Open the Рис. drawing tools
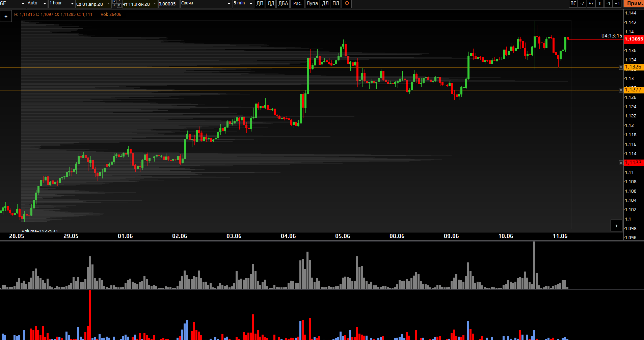 297,4
